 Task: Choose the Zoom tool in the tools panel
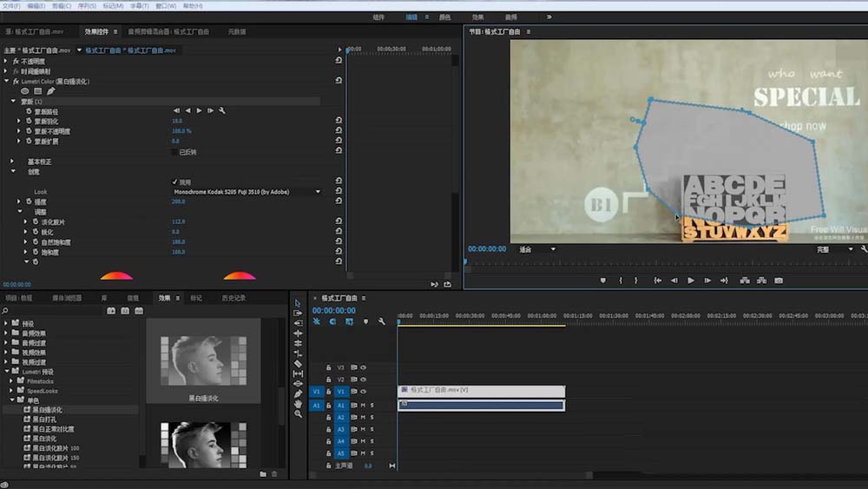tap(299, 413)
